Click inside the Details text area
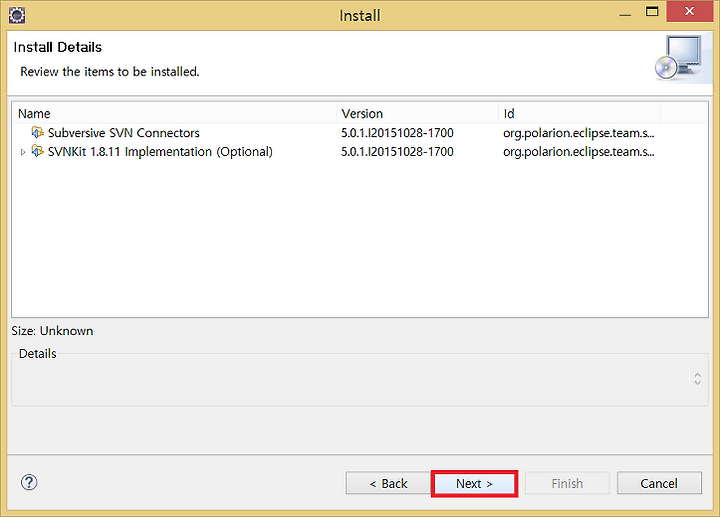720x517 pixels. pos(351,380)
